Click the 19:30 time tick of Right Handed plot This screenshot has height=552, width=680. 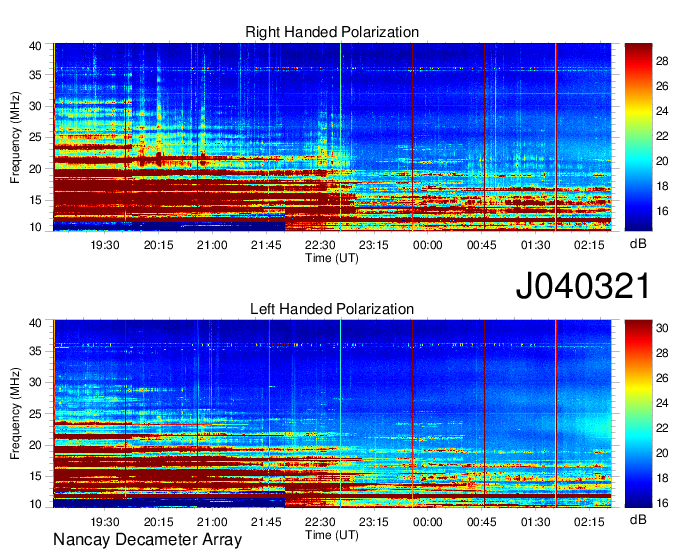point(105,245)
